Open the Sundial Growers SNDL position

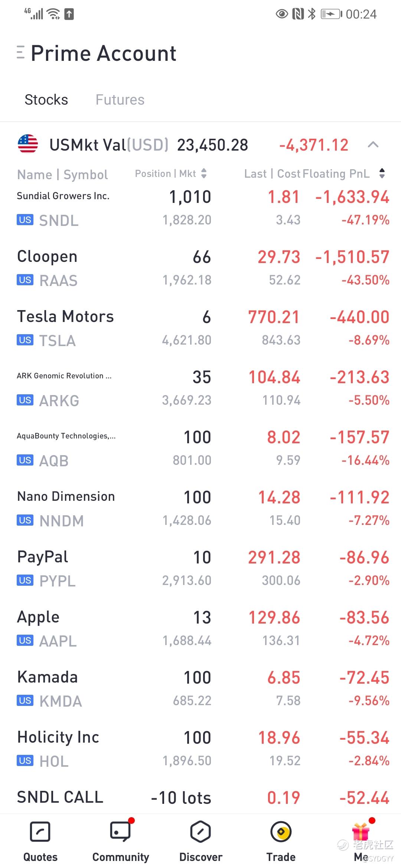click(200, 208)
